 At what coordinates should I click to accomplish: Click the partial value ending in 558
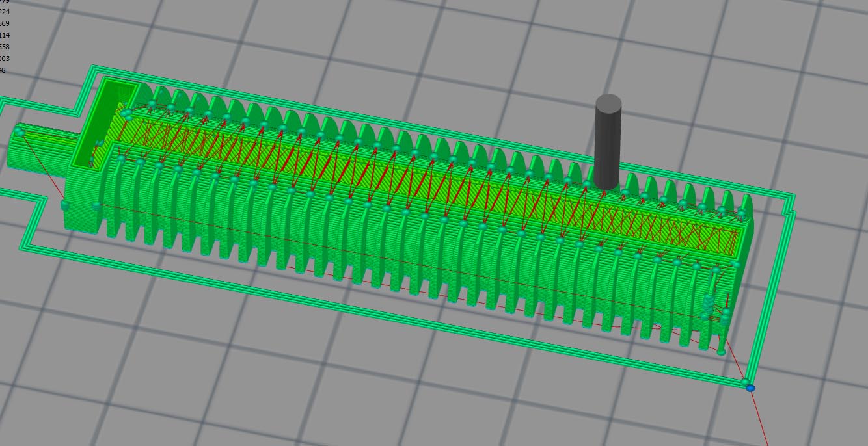pos(5,47)
